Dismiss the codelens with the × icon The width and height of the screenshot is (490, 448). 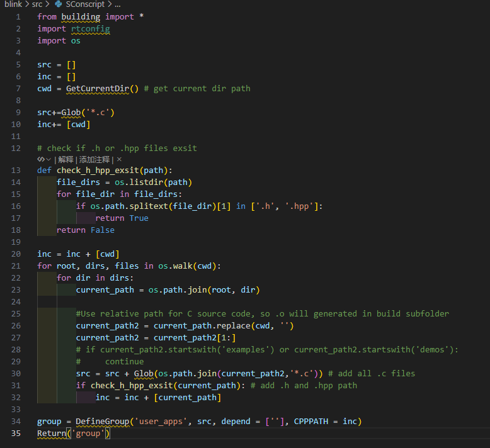pyautogui.click(x=119, y=160)
